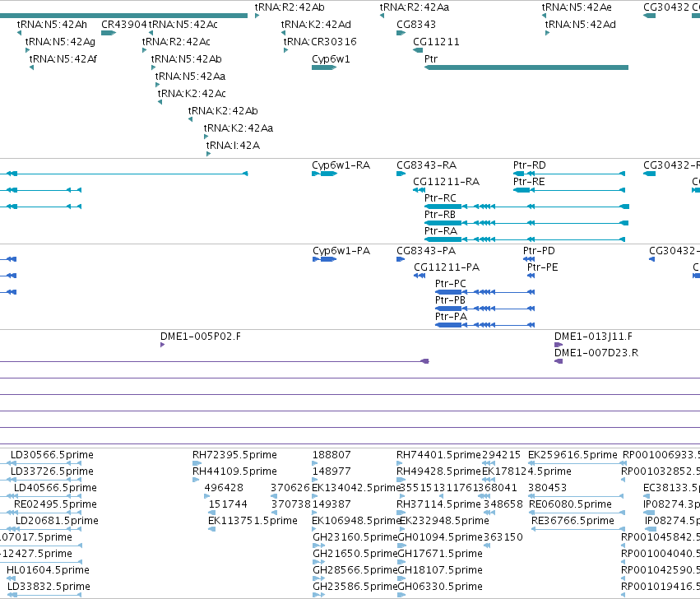Select EST LD40566.5prime
Viewport: 700px width, 599px height.
tap(55, 488)
